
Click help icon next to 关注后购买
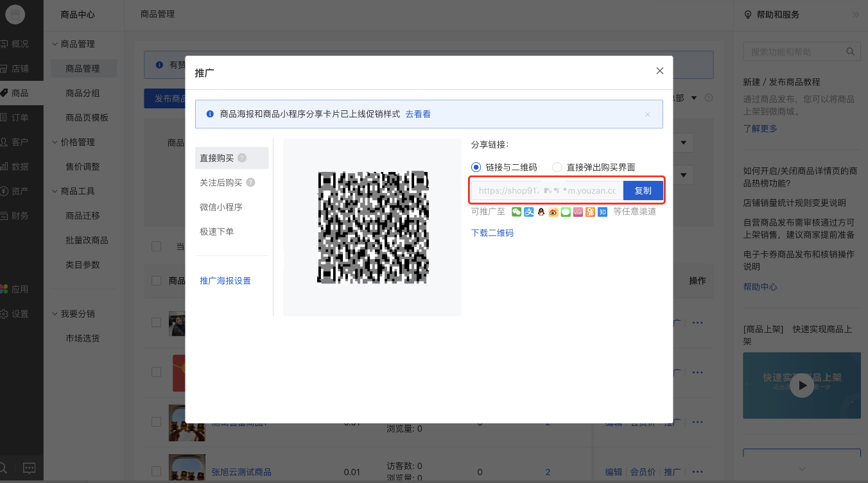tap(250, 182)
